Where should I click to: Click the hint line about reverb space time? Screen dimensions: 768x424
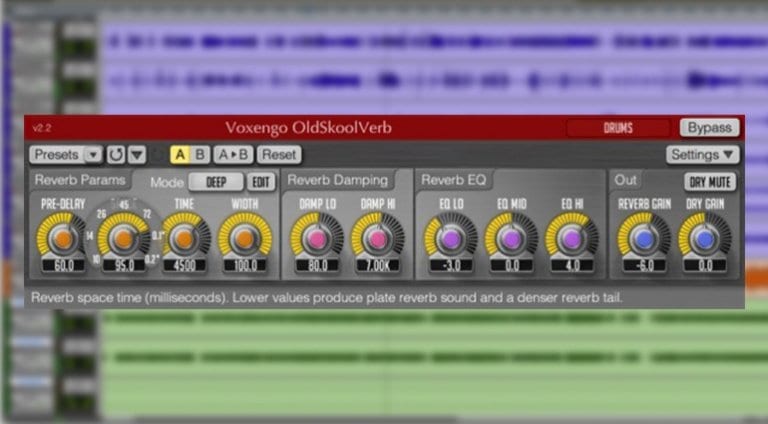(327, 298)
